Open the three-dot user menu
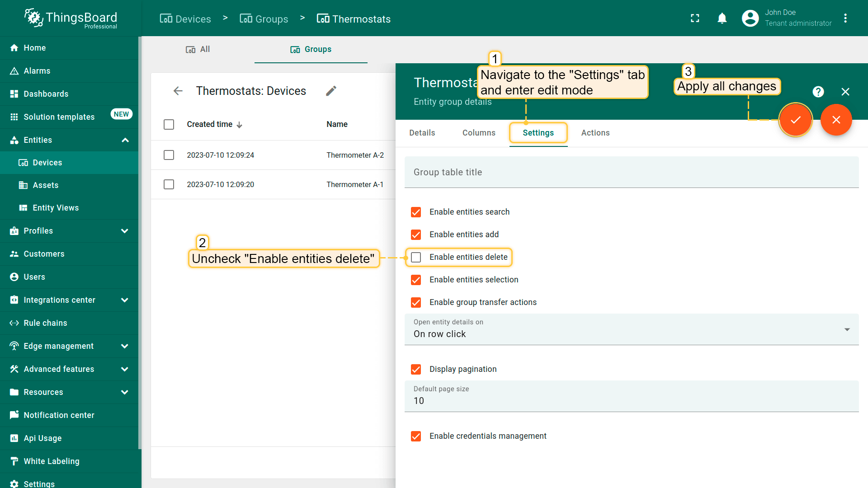The width and height of the screenshot is (868, 488). [845, 18]
